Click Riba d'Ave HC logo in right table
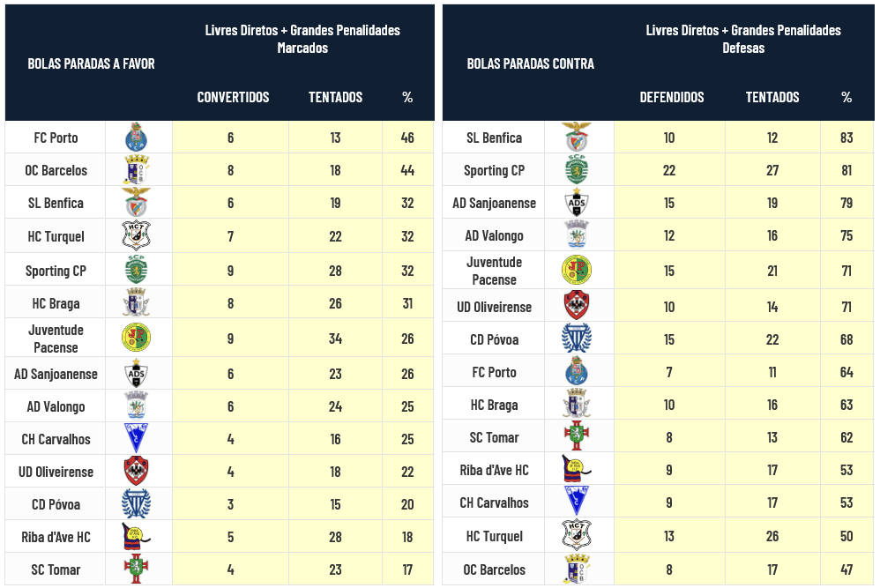Screen dimensions: 880x588 coord(576,469)
